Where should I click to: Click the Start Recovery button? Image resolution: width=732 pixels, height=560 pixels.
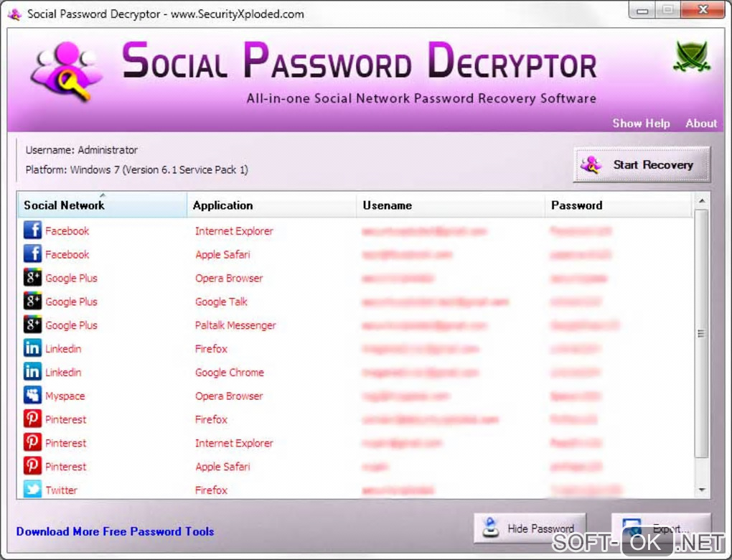(x=642, y=164)
